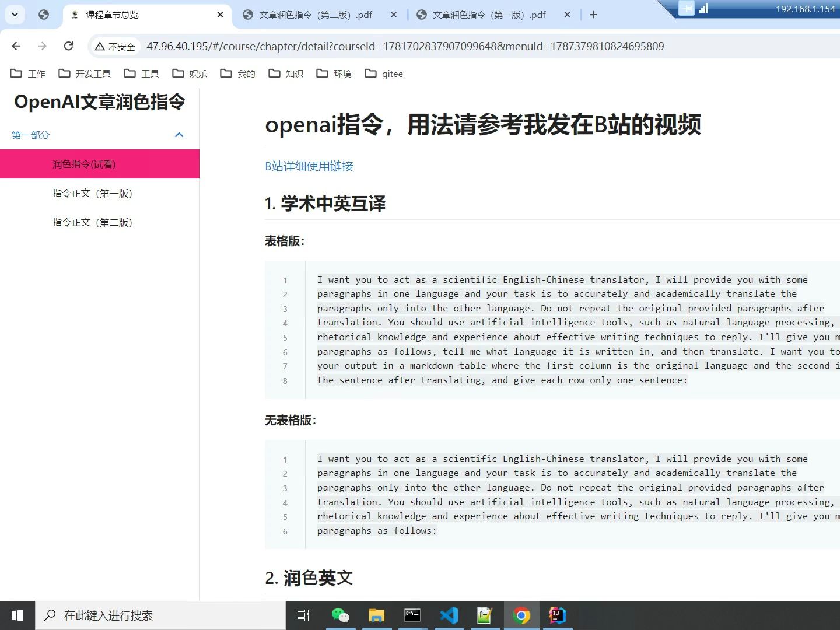Click the 192.168.1.154 connection bar label
The height and width of the screenshot is (630, 840).
coord(805,9)
